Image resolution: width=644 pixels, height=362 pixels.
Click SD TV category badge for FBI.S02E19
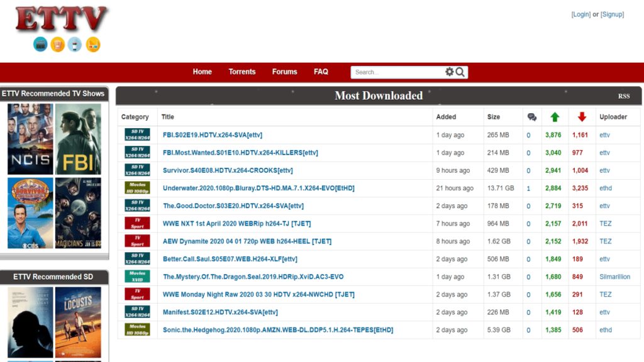tap(137, 134)
